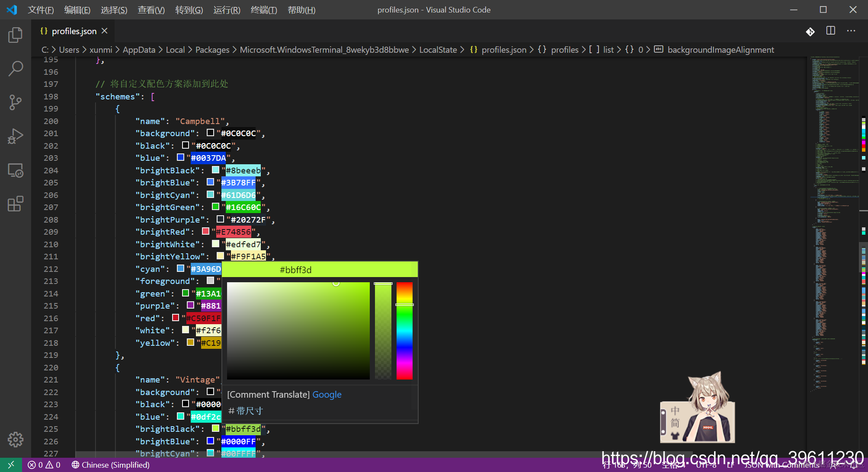Click the remote window status bar icon
The height and width of the screenshot is (472, 868).
11,465
